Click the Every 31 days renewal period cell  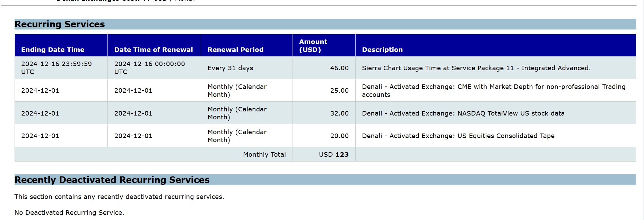(230, 68)
